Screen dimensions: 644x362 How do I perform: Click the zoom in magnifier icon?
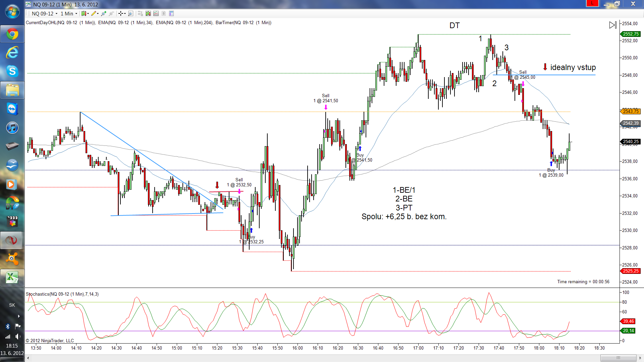click(x=104, y=14)
